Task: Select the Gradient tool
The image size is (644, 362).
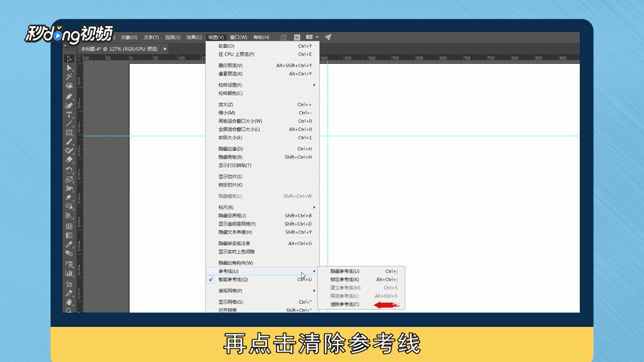Action: point(69,235)
